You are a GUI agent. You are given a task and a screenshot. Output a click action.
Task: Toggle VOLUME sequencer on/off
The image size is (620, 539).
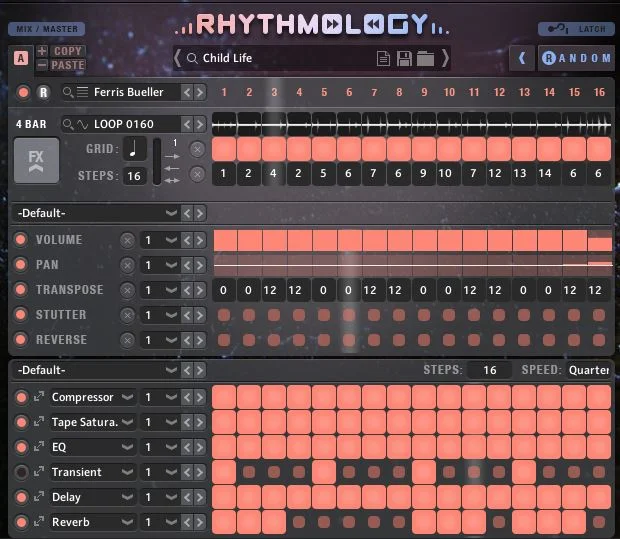click(21, 240)
